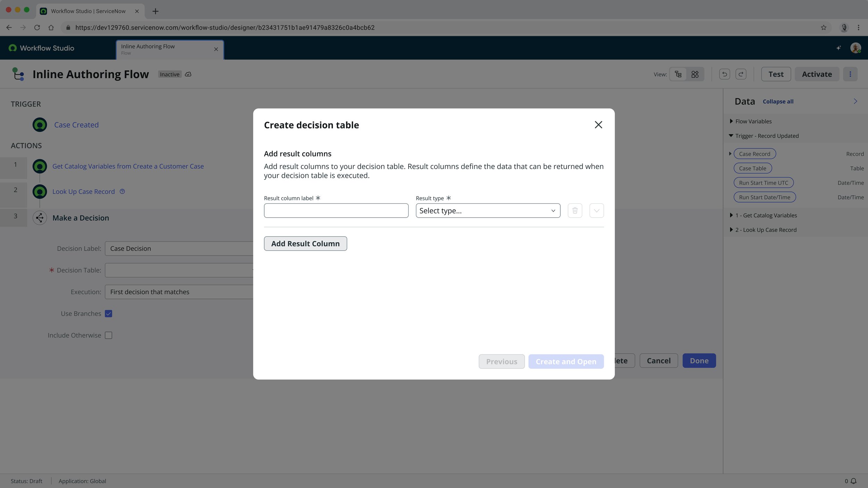Screen dimensions: 868x488
Task: Click the Collapse all link in the Data panel
Action: (x=778, y=102)
